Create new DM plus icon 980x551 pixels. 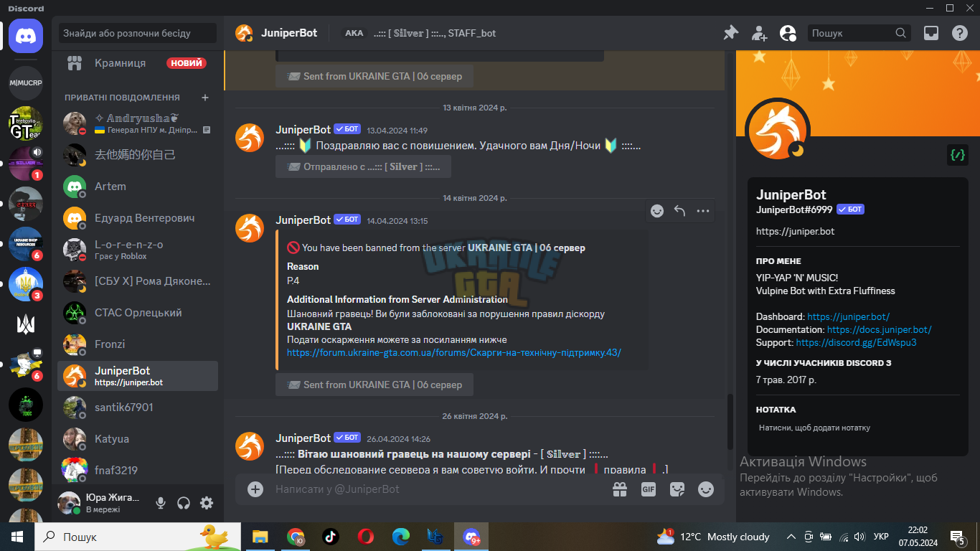205,98
